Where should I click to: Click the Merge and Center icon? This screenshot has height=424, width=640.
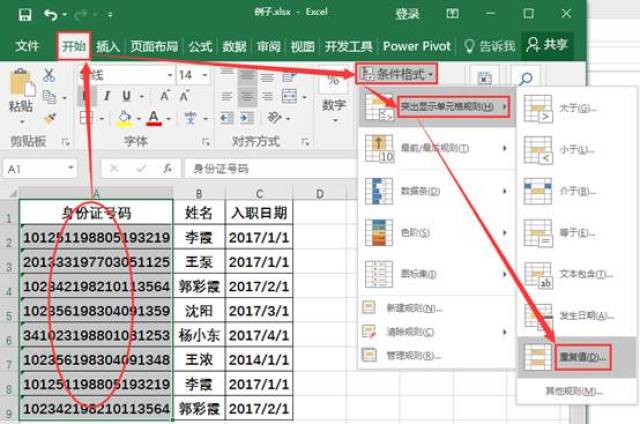(x=289, y=97)
